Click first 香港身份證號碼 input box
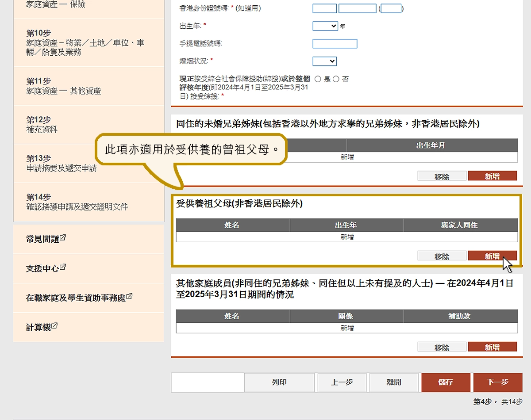This screenshot has width=531, height=420. pos(324,8)
